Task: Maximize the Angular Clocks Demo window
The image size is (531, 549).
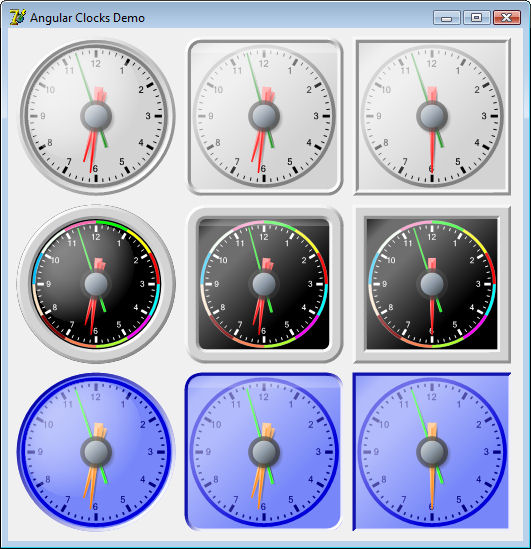Action: (476, 18)
